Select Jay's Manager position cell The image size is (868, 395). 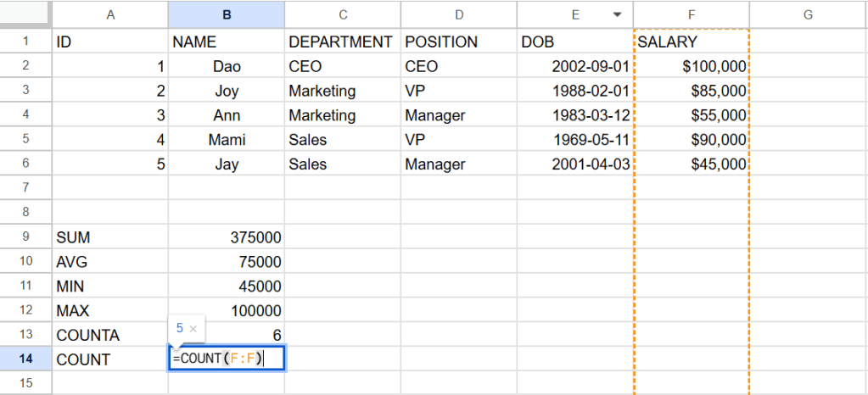click(x=458, y=164)
